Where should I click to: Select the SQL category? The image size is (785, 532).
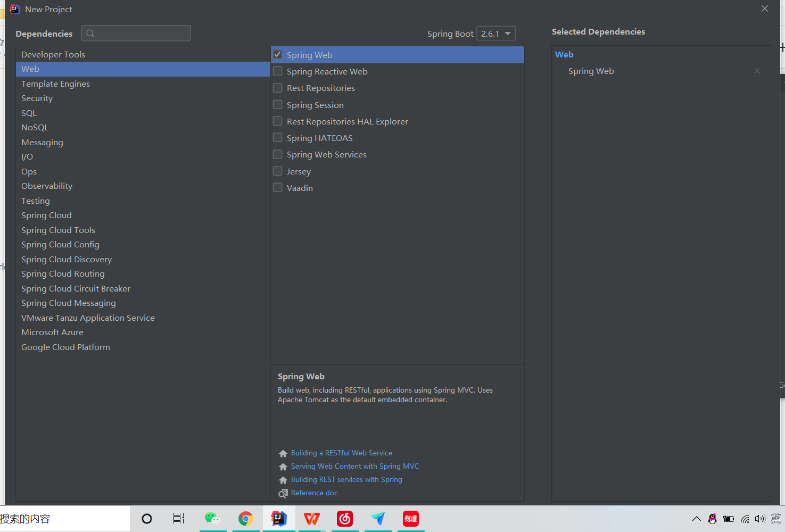(143, 113)
